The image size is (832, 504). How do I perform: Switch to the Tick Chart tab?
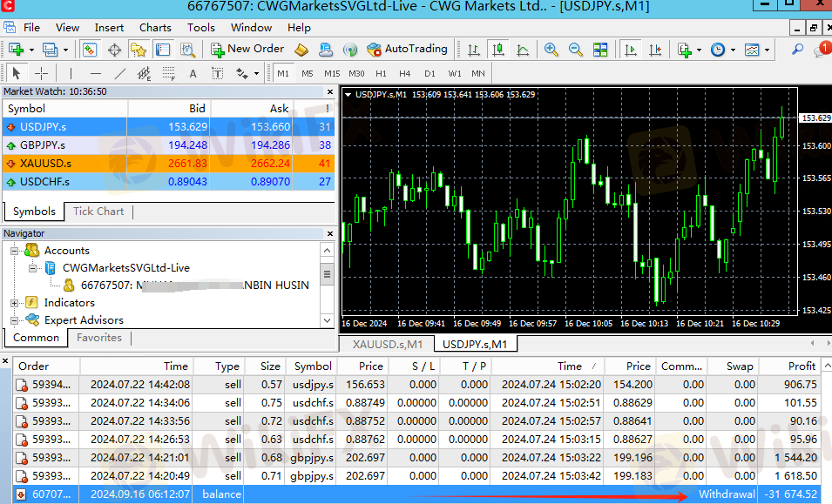(x=98, y=212)
